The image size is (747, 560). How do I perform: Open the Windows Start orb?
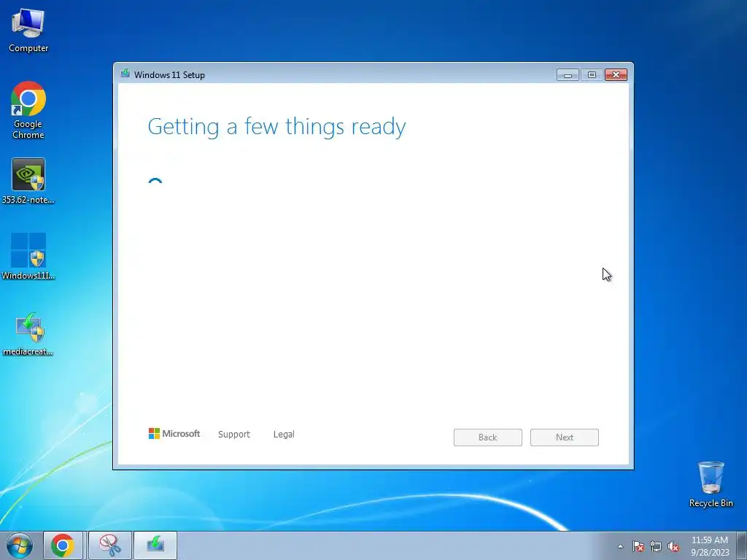(19, 545)
